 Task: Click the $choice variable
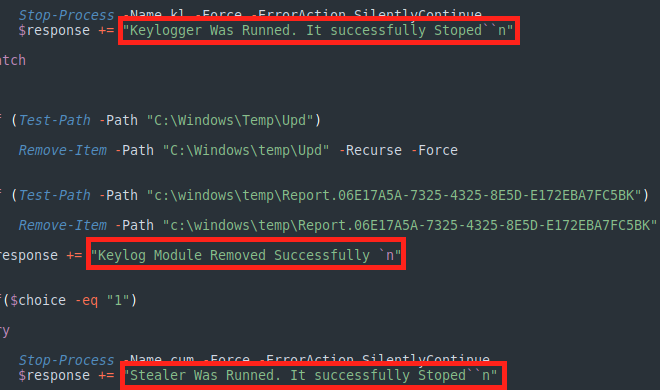pyautogui.click(x=38, y=300)
